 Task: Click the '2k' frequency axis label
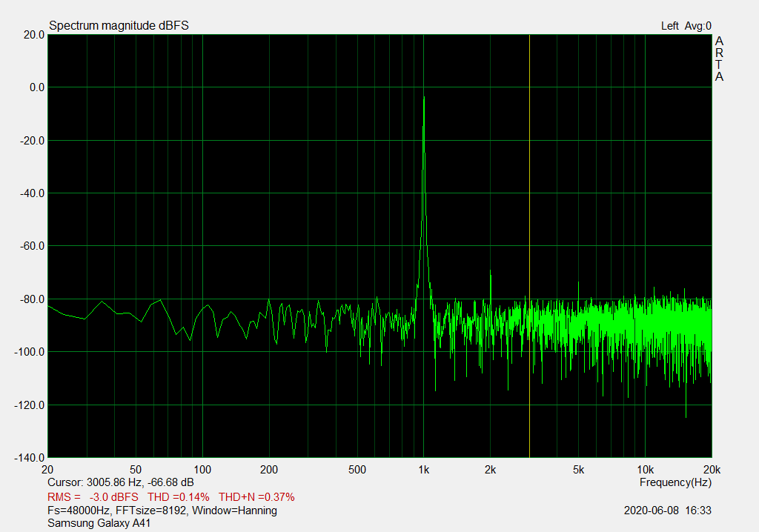pyautogui.click(x=491, y=470)
